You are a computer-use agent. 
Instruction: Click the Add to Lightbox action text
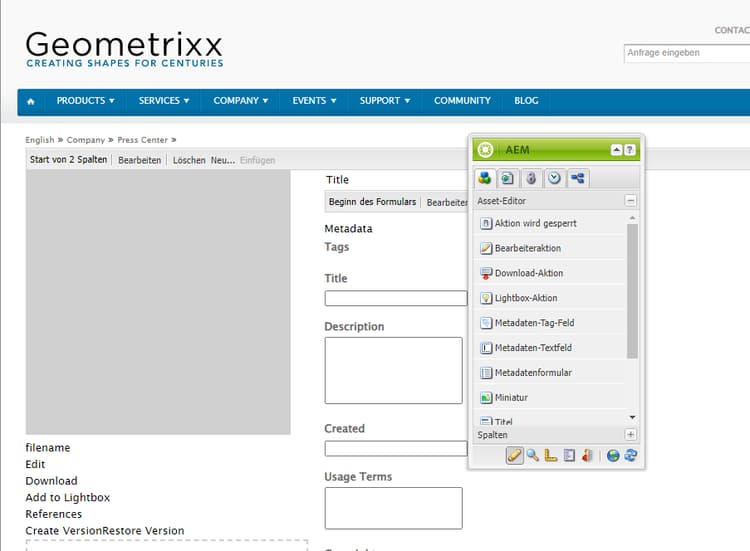[67, 498]
